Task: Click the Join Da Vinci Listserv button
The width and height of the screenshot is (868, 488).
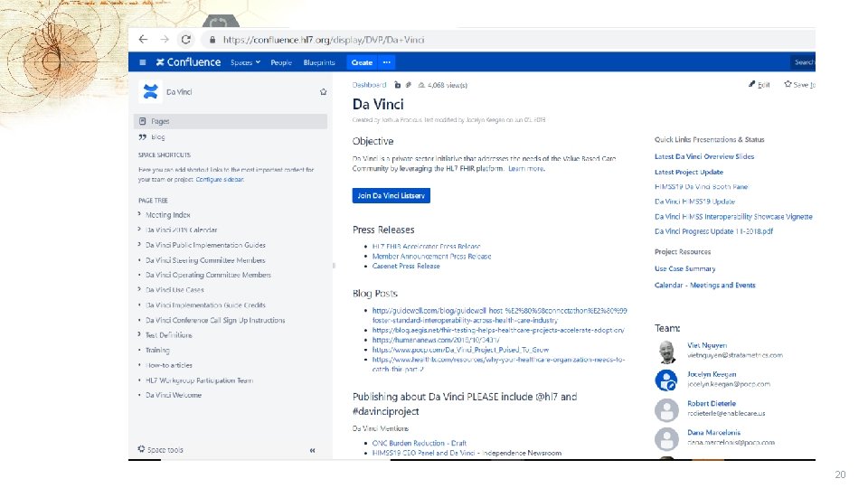Action: [x=392, y=195]
